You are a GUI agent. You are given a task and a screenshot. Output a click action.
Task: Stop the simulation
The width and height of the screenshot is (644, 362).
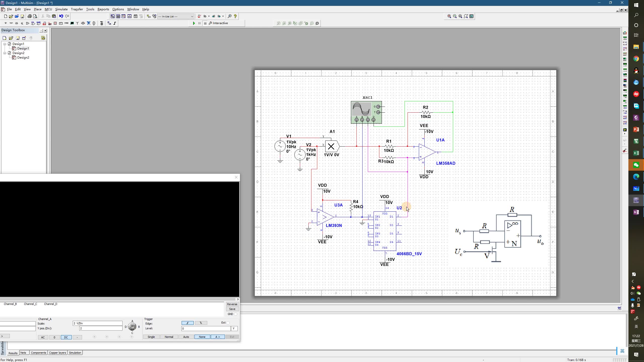pyautogui.click(x=205, y=23)
